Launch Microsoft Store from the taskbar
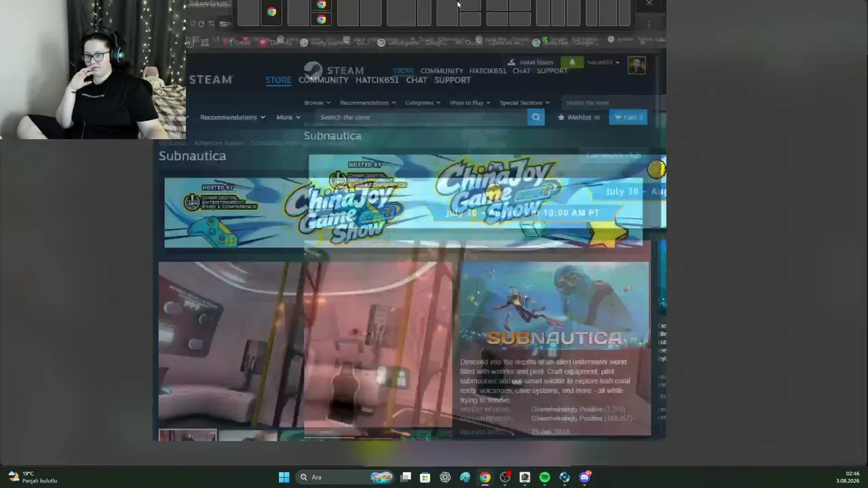The width and height of the screenshot is (868, 488). pyautogui.click(x=425, y=477)
